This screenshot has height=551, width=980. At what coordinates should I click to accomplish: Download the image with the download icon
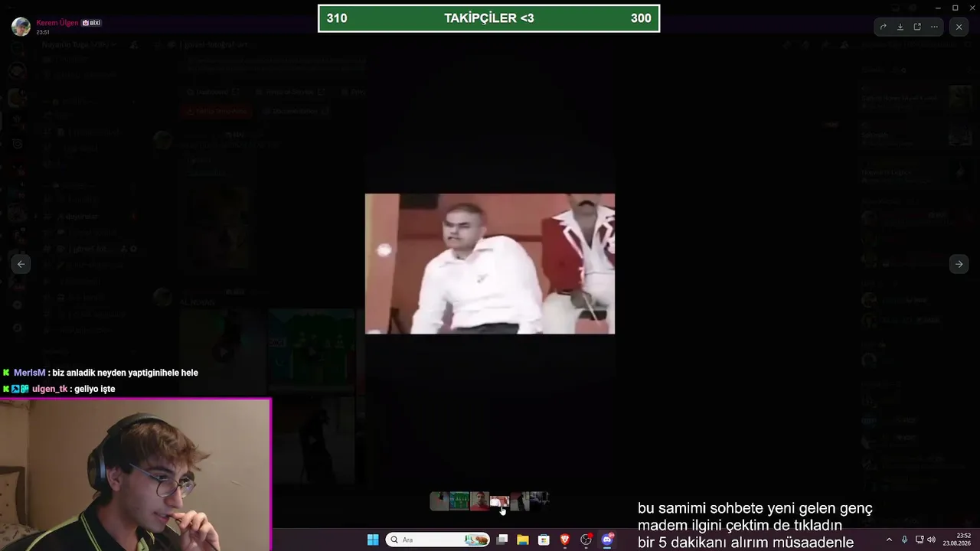[x=900, y=27]
